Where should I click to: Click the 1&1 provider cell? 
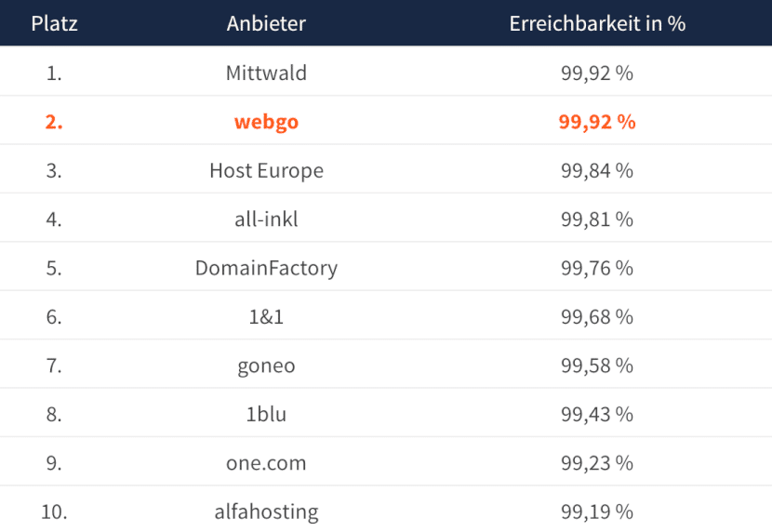(x=266, y=317)
